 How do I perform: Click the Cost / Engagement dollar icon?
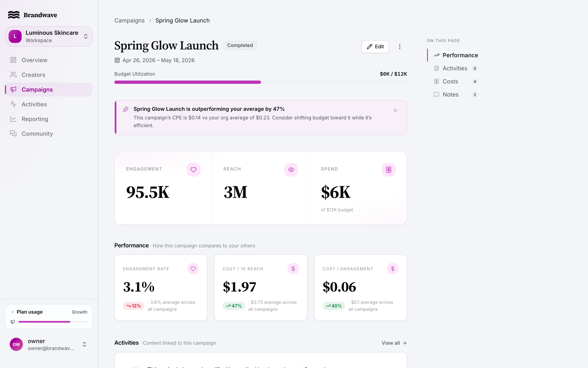click(x=393, y=269)
